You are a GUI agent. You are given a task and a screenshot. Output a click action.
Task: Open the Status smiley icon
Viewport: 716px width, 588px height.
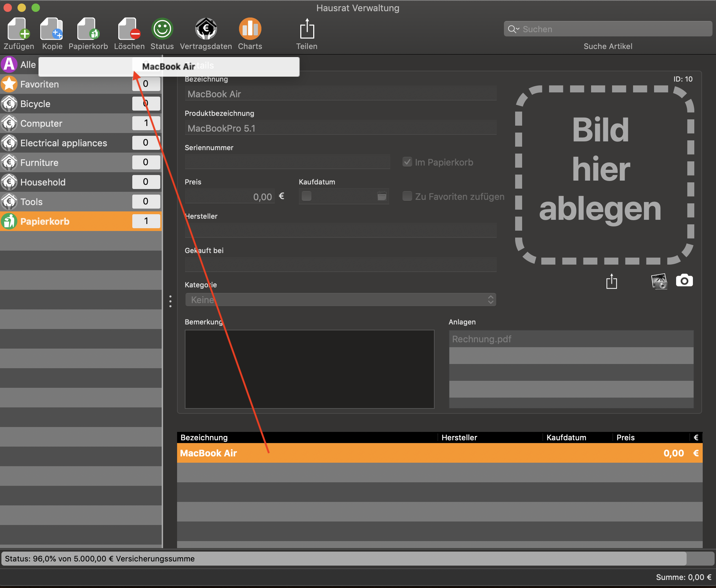pos(162,29)
